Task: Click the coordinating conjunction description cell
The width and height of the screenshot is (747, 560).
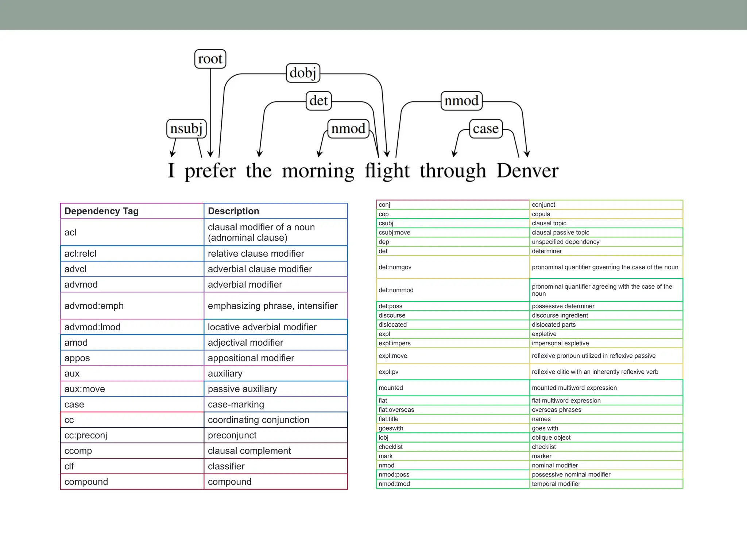Action: pos(275,420)
